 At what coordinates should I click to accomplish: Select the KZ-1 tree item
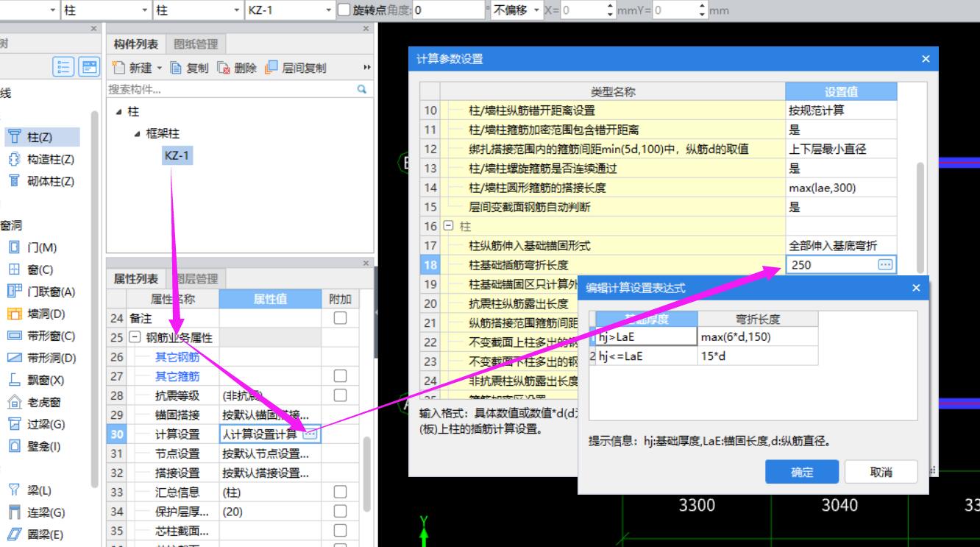pos(177,156)
